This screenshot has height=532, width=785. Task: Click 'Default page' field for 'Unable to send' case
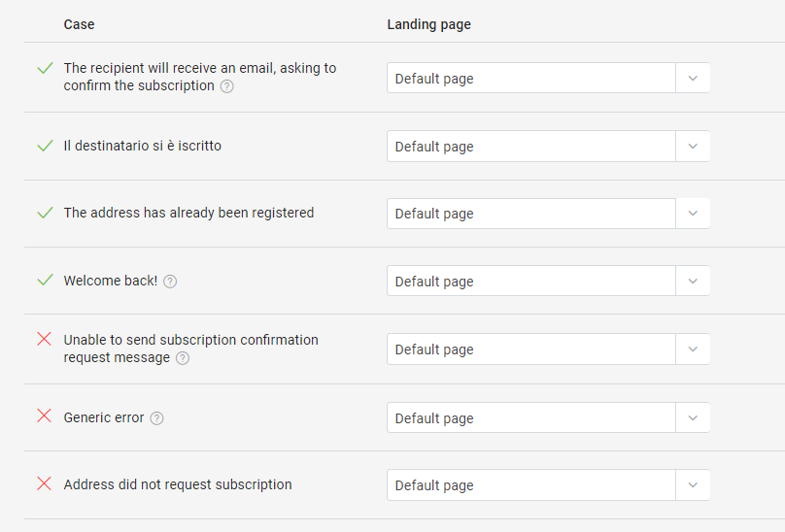[530, 349]
